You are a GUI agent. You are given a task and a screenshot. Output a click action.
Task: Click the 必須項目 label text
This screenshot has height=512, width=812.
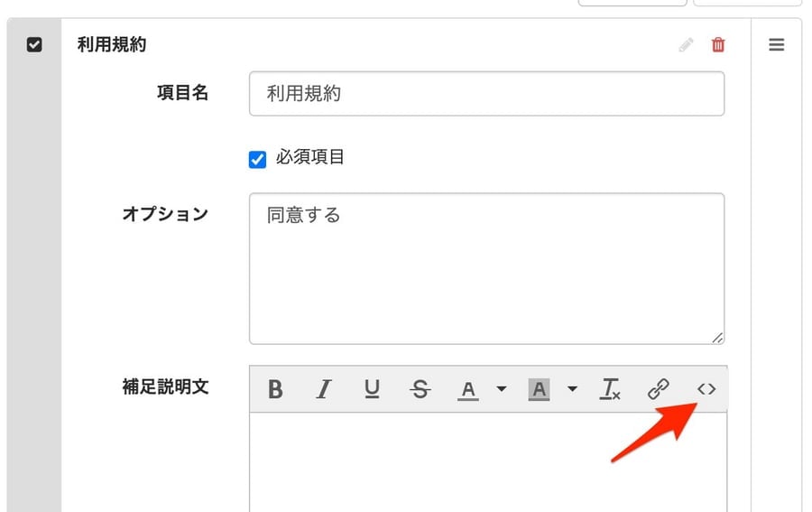point(310,158)
